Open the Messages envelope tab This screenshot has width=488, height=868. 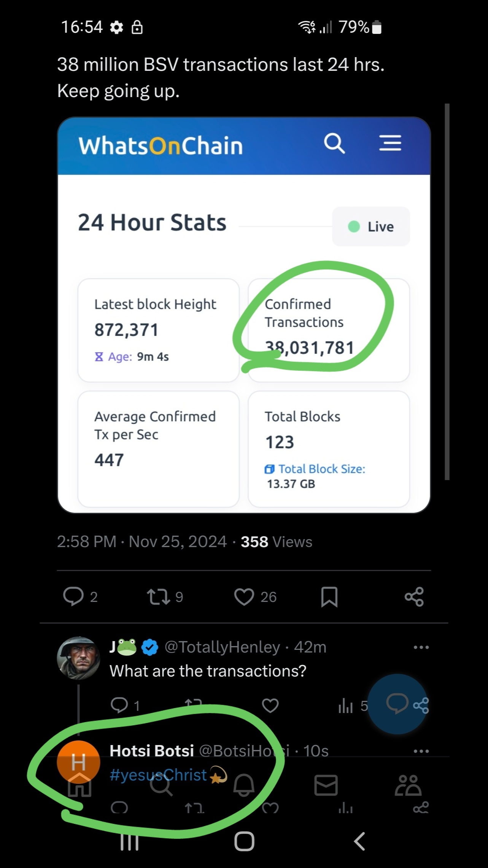326,785
